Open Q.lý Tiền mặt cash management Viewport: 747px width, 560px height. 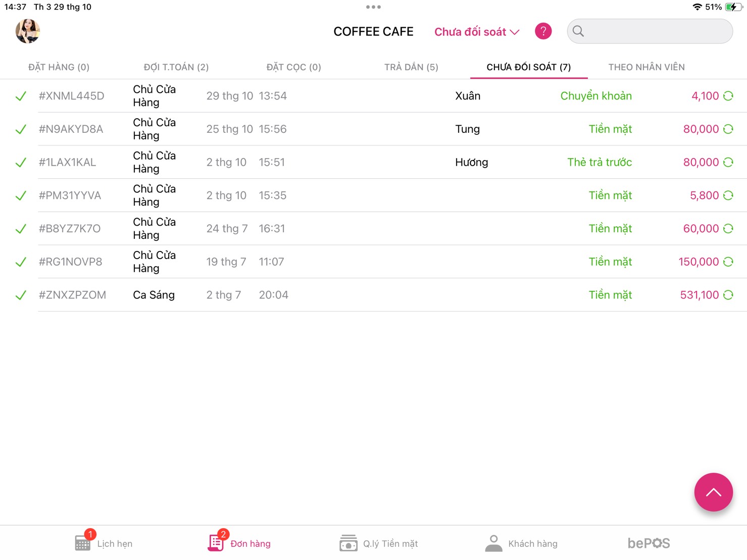point(378,543)
